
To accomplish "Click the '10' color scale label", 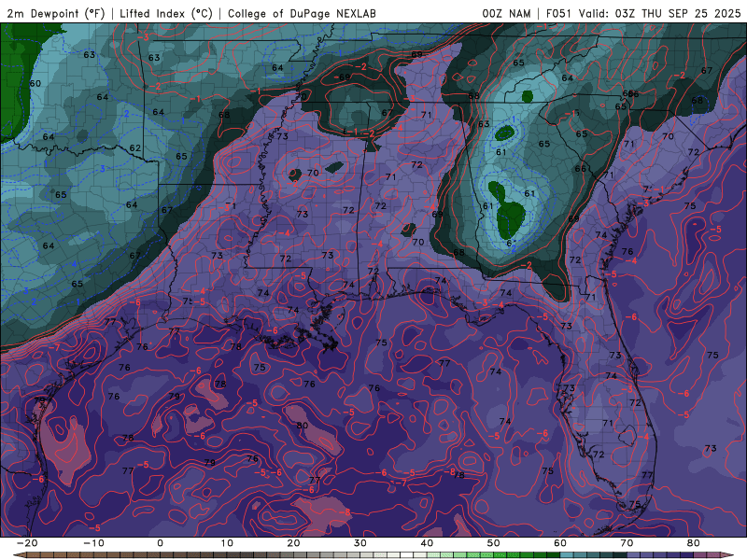I will [227, 543].
